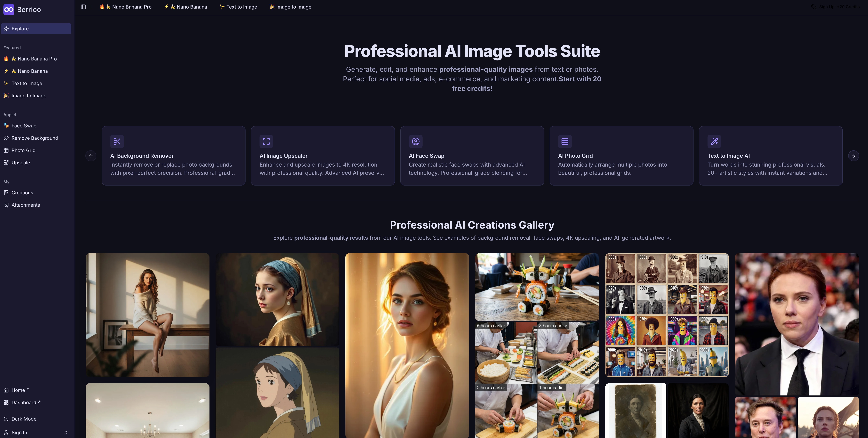The image size is (868, 438).
Task: Toggle Dark Mode in the sidebar
Action: pyautogui.click(x=24, y=419)
